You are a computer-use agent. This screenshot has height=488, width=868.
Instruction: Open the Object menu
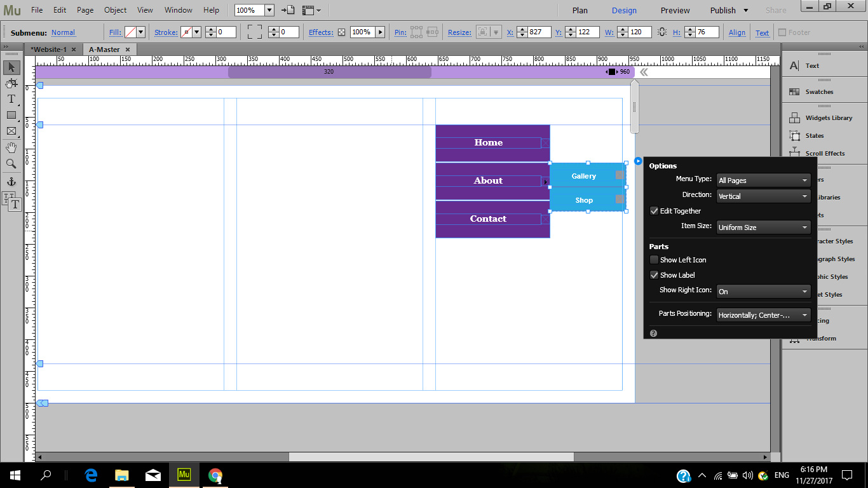click(115, 10)
